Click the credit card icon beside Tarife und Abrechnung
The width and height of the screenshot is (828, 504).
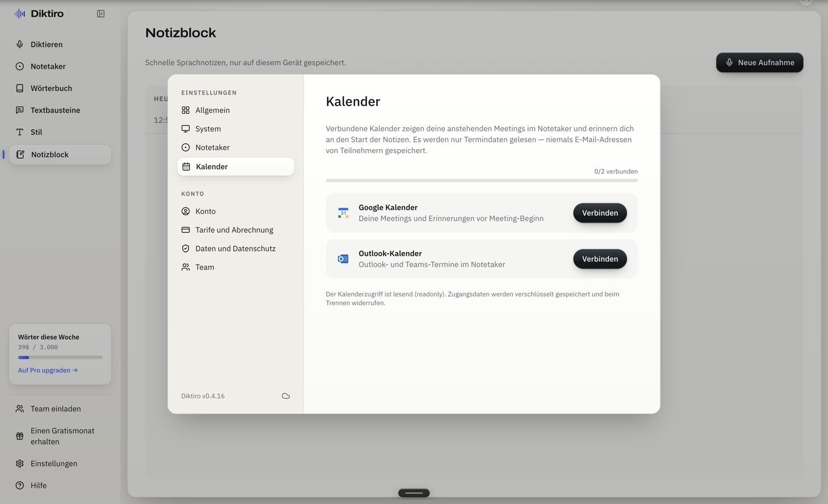[186, 230]
